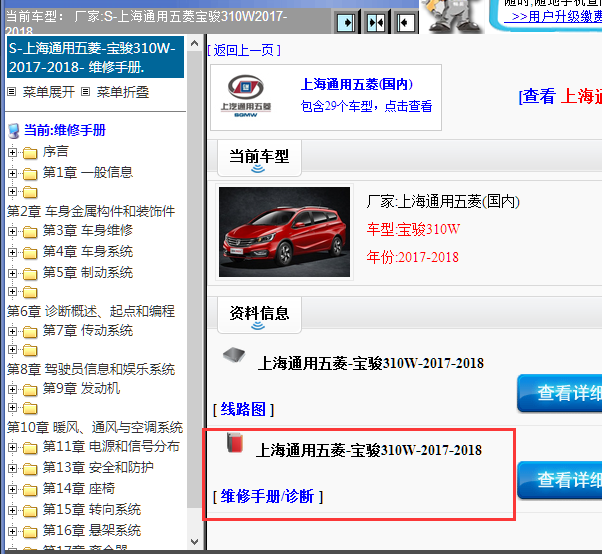602x554 pixels.
Task: Click the folder icon for 第16章 悬架系统
Action: click(x=30, y=531)
